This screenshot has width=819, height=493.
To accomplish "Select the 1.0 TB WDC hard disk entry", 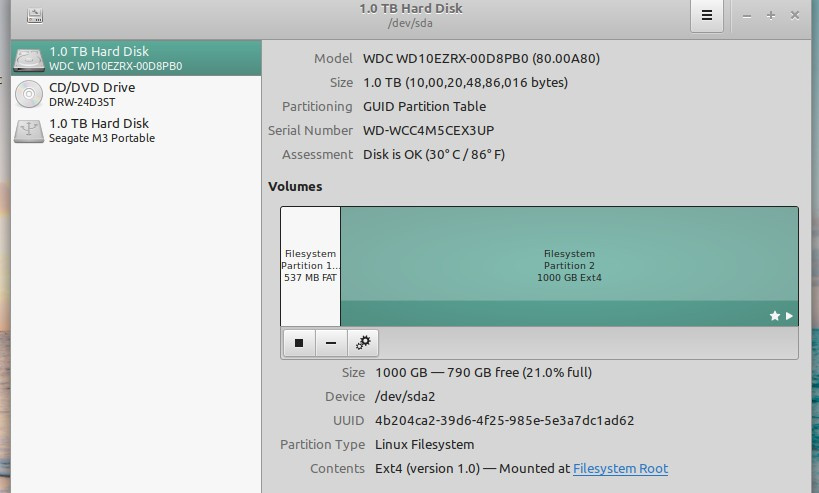I will coord(136,58).
